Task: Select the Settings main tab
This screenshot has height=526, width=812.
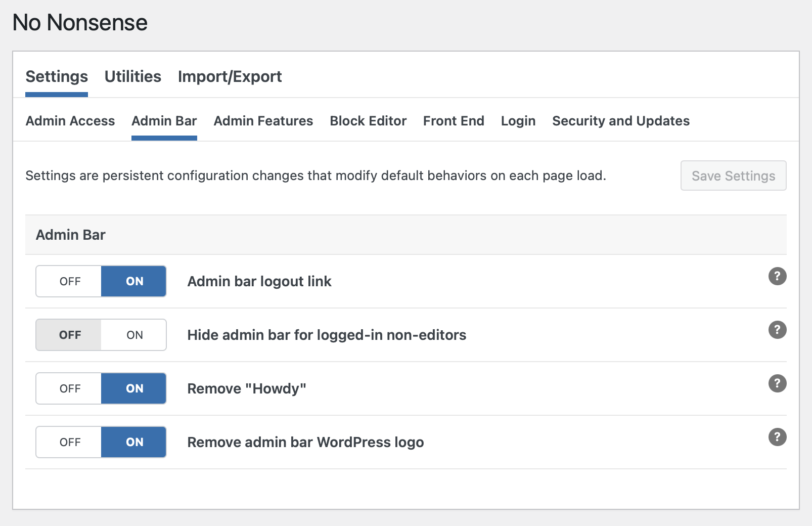Action: [x=57, y=76]
